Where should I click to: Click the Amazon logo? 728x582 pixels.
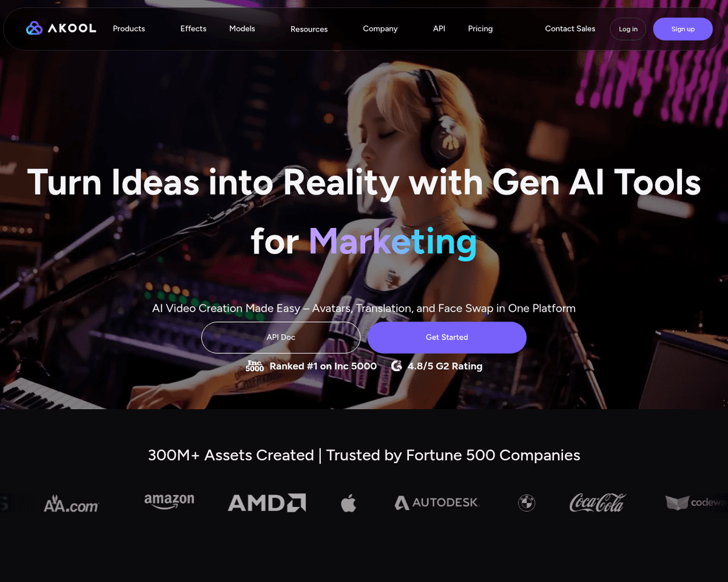[x=169, y=501]
